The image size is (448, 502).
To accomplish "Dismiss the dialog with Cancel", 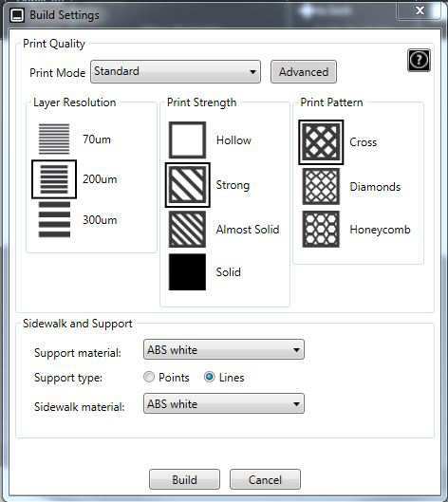I will click(x=265, y=479).
